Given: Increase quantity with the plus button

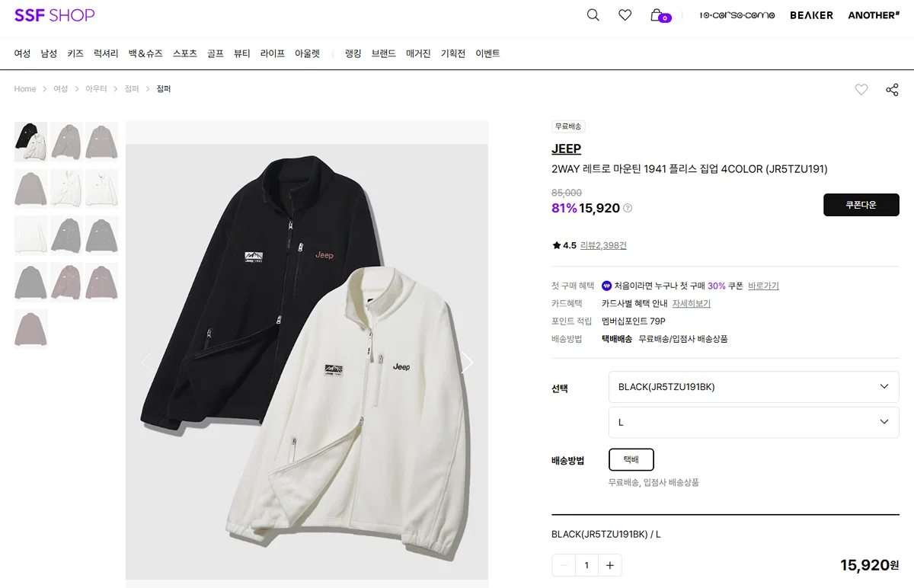Looking at the screenshot, I should [610, 565].
